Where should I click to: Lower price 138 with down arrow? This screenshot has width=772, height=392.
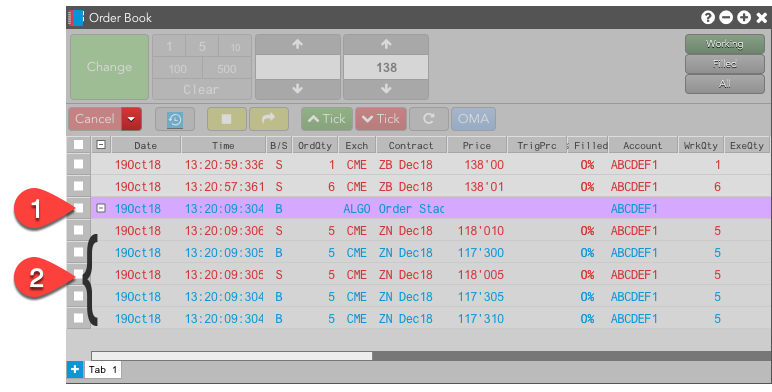386,89
